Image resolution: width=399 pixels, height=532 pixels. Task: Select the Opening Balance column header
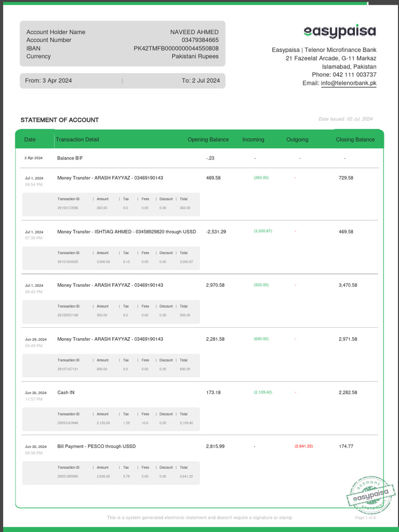tap(208, 139)
